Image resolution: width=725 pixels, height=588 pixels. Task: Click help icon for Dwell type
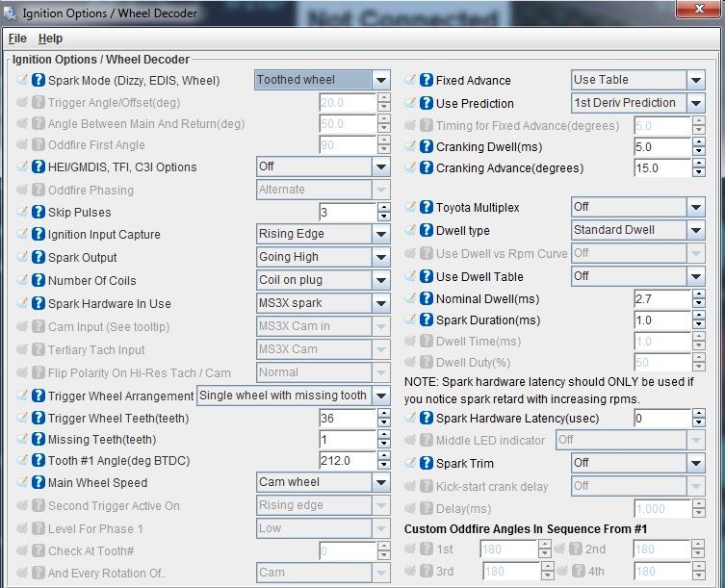427,230
